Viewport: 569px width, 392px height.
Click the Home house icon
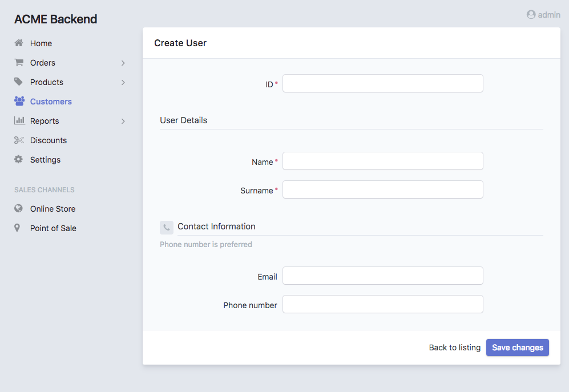19,43
